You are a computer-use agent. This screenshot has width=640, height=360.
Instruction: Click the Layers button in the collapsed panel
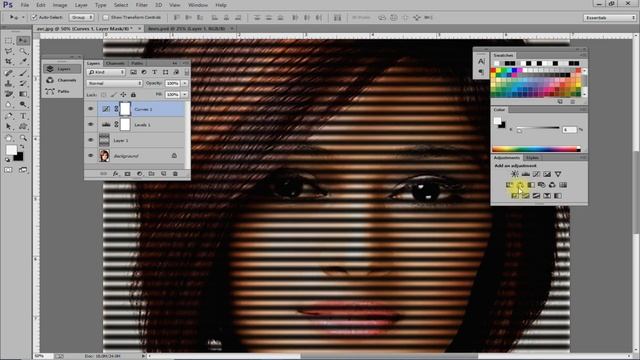pyautogui.click(x=62, y=69)
